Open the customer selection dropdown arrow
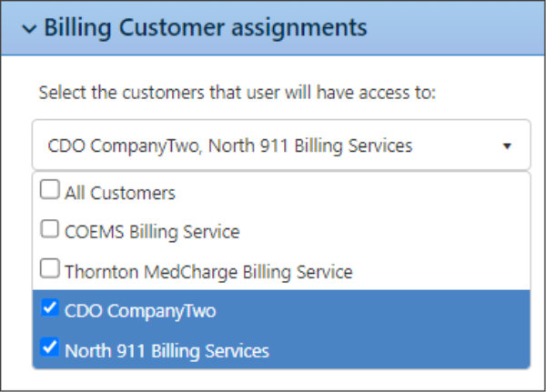 [507, 146]
